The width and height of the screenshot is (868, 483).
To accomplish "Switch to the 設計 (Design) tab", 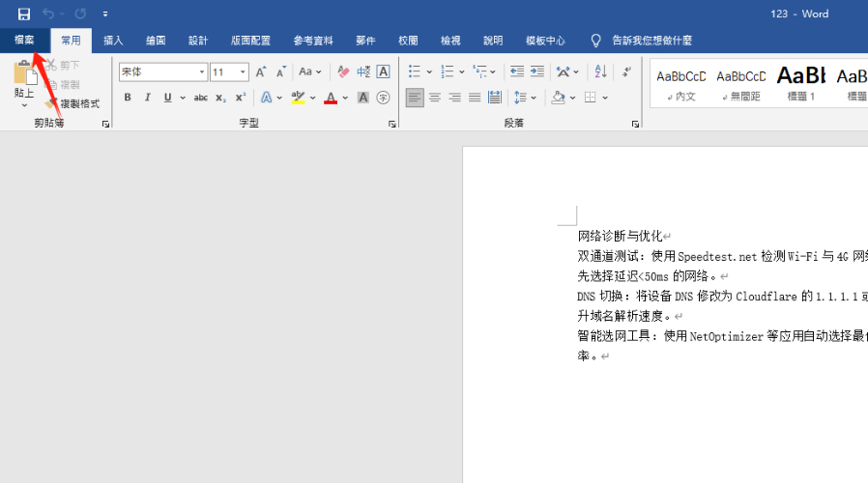I will [x=197, y=41].
